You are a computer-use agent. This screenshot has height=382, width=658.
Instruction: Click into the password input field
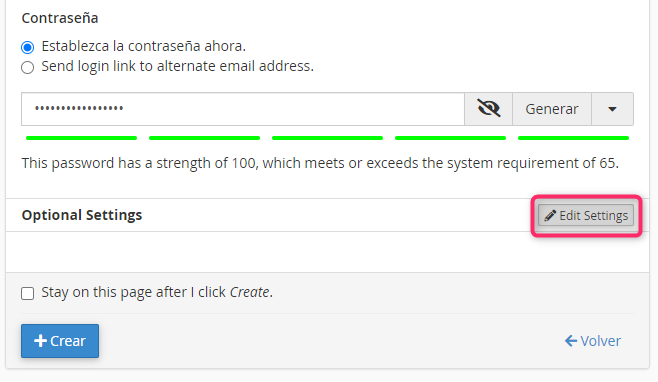(243, 109)
